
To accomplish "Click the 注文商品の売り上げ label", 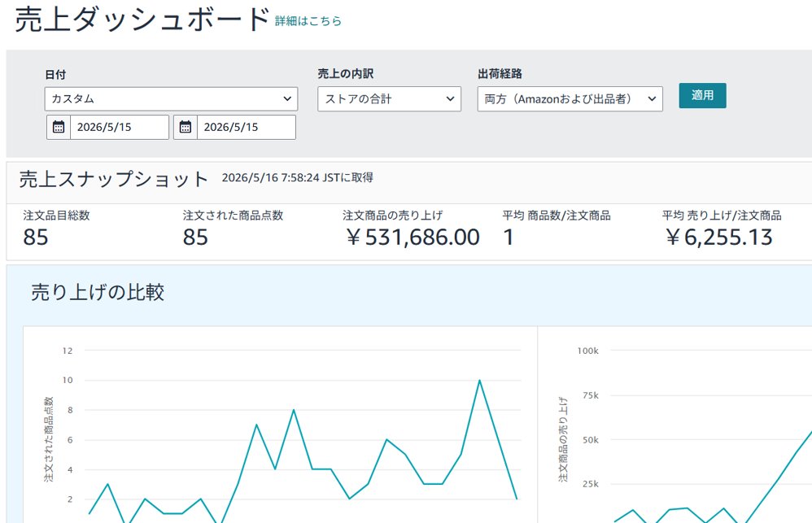I will coord(392,216).
